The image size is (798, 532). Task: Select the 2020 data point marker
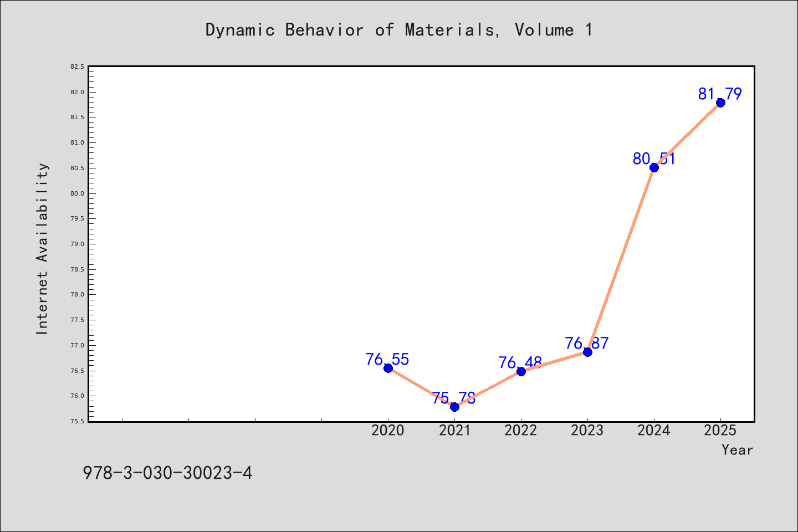pos(388,368)
